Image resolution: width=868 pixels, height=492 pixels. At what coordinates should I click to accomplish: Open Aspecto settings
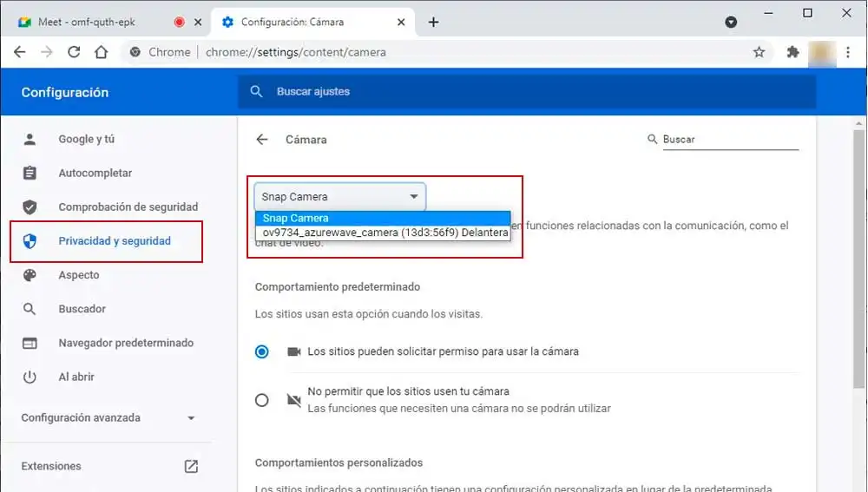(x=79, y=274)
